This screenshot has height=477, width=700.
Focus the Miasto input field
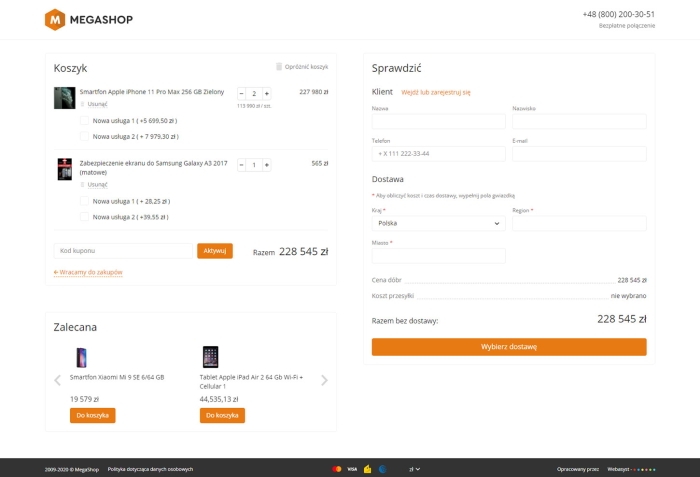(438, 255)
